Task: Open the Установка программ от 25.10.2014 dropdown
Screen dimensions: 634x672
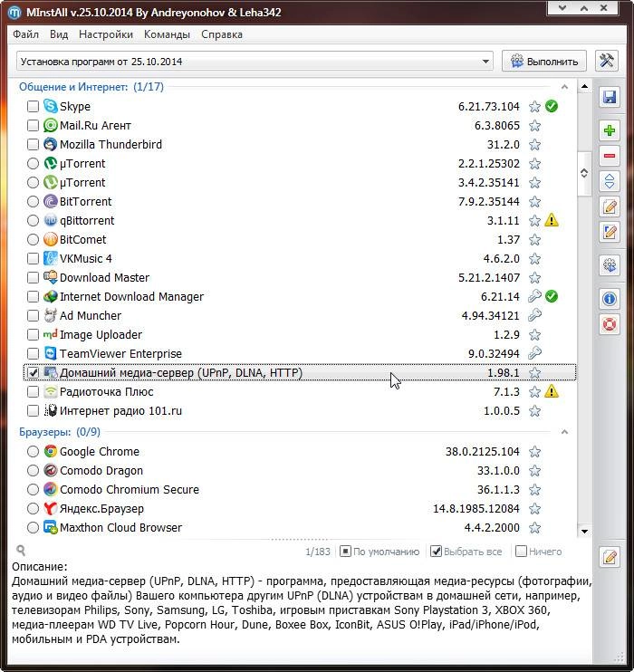Action: [x=255, y=62]
